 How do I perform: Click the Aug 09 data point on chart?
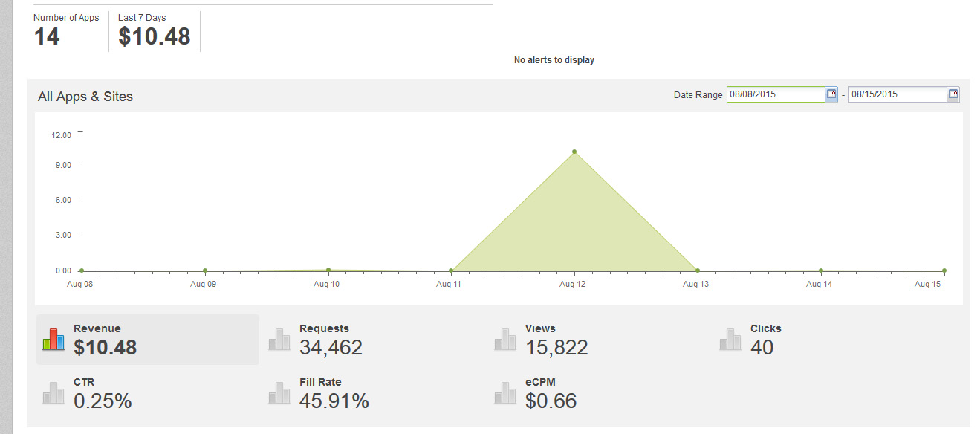(x=205, y=271)
